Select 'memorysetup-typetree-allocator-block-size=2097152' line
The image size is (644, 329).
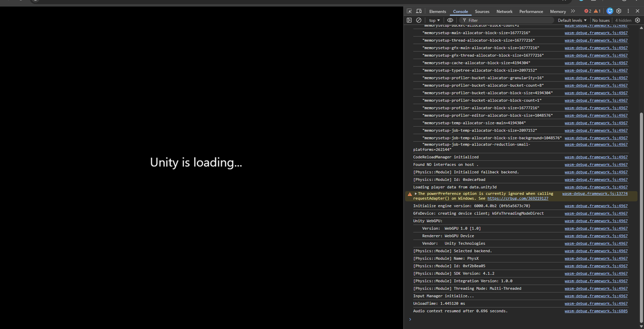click(480, 70)
